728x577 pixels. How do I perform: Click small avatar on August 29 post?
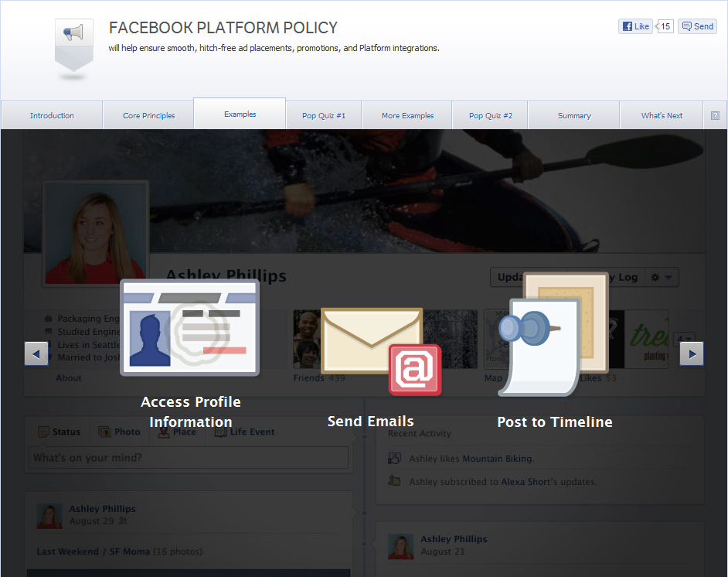tap(49, 516)
